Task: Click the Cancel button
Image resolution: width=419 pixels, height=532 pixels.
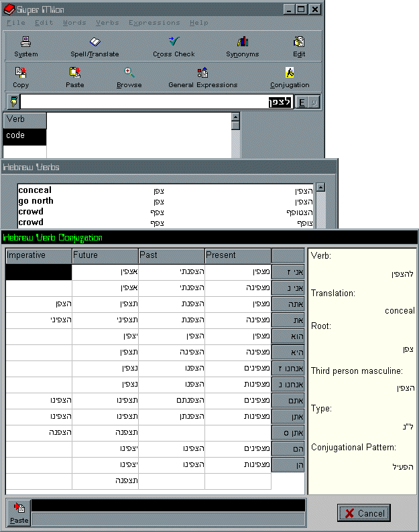Action: coord(363,513)
